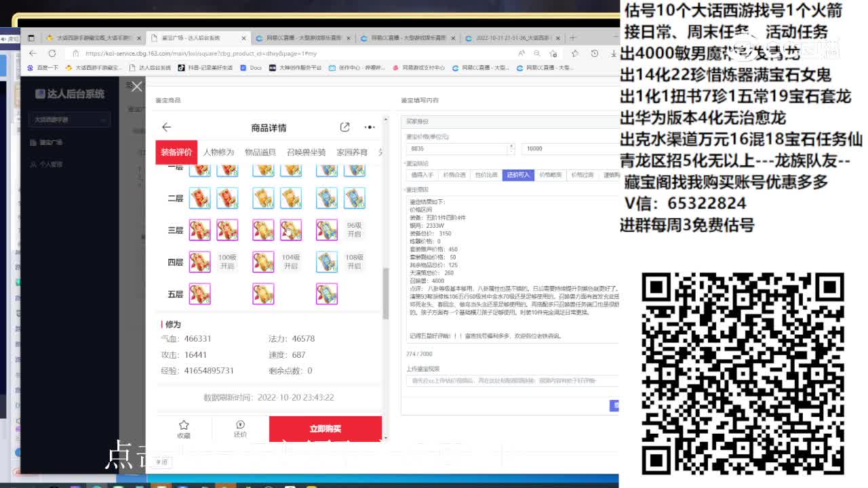This screenshot has width=868, height=488.
Task: Switch to the 装备评价 tab
Action: 176,152
